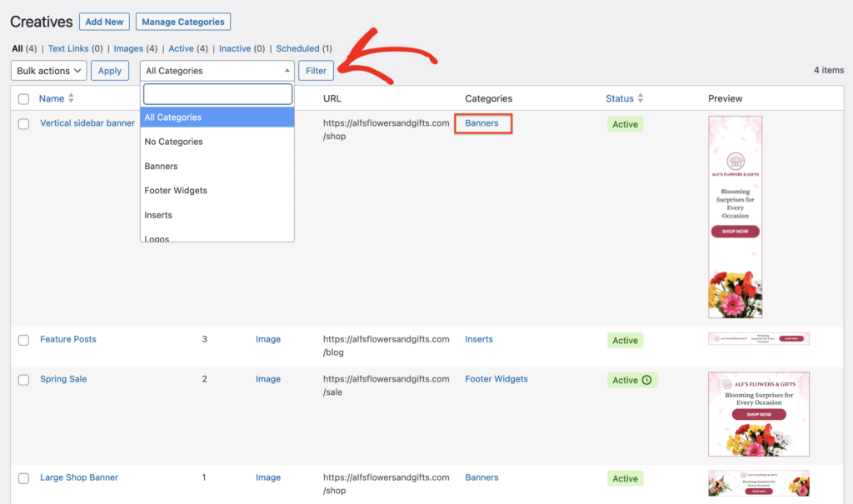Sort by Name column
The width and height of the screenshot is (853, 504).
click(x=52, y=98)
